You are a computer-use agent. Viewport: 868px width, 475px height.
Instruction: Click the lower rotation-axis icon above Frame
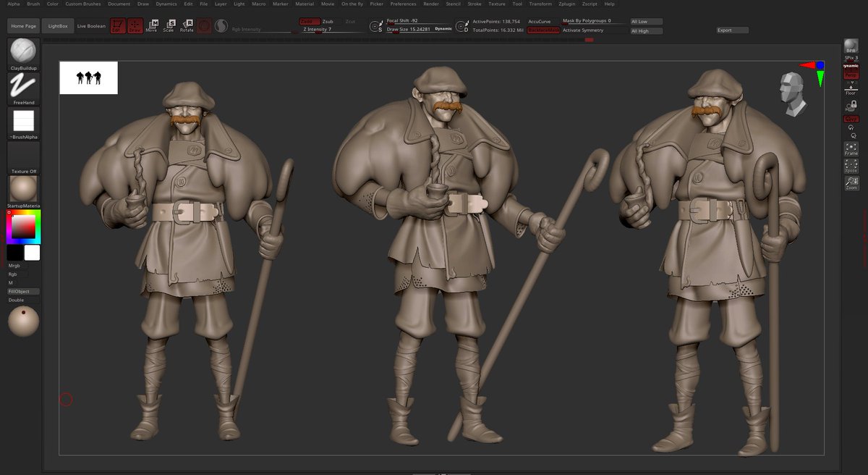pos(854,135)
